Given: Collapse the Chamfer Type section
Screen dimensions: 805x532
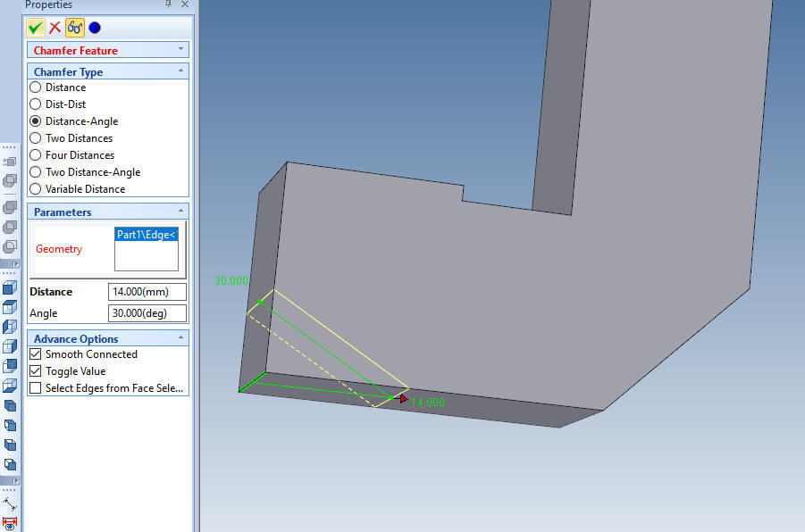Looking at the screenshot, I should 180,71.
